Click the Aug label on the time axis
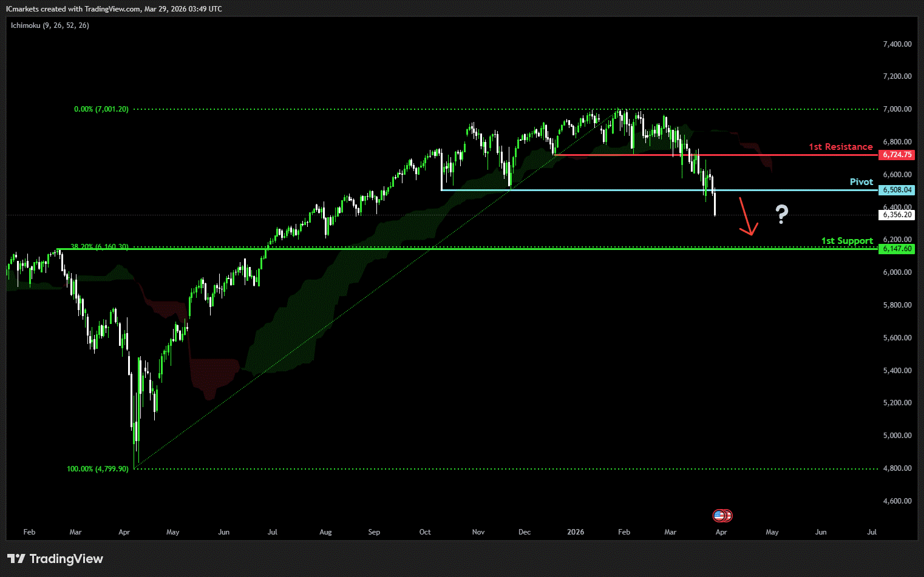924x577 pixels. (325, 532)
